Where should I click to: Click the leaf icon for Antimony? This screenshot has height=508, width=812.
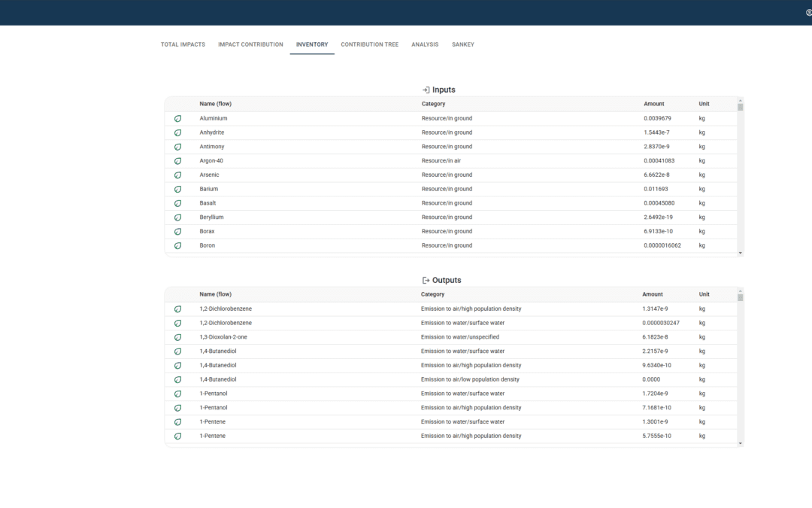(177, 147)
